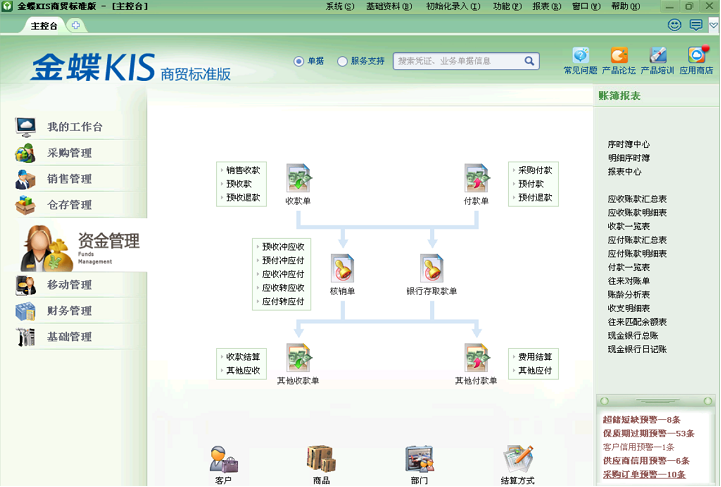This screenshot has height=487, width=721.
Task: Click the 预付退款 link
Action: click(x=535, y=197)
